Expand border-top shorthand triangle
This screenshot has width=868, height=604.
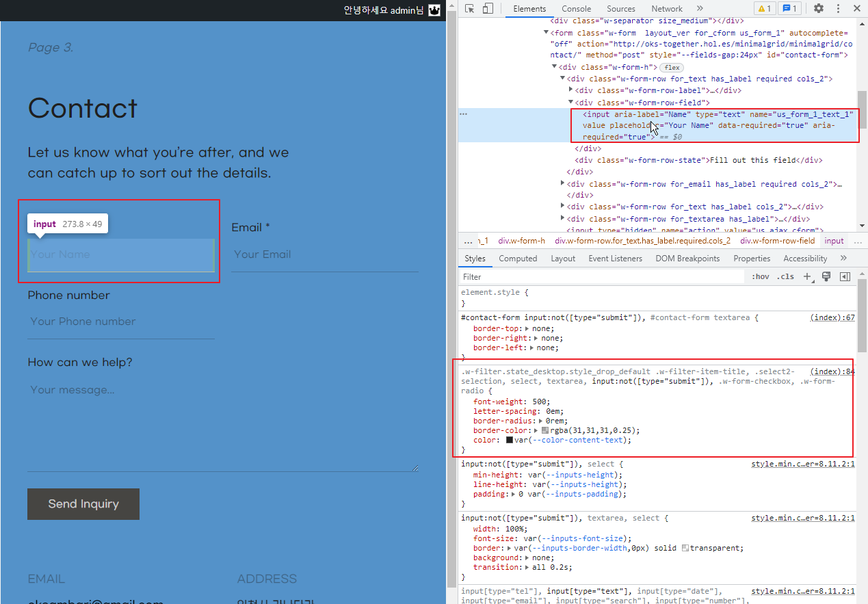(527, 328)
